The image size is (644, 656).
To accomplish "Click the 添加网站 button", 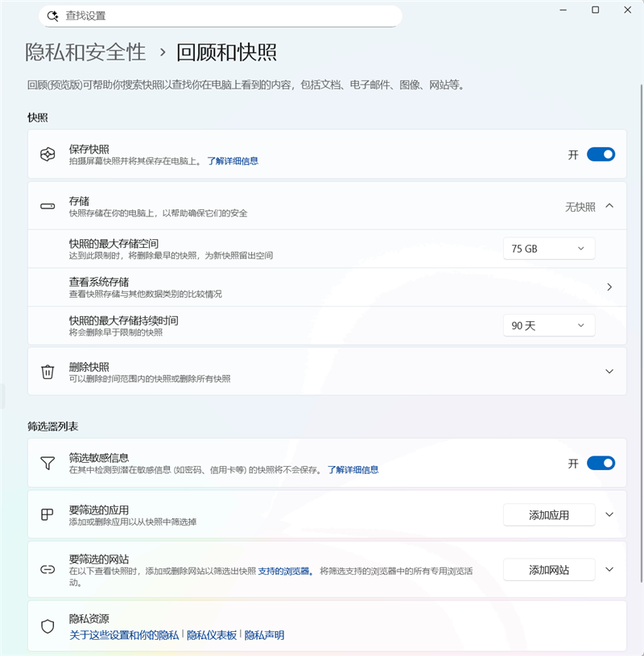I will 549,570.
